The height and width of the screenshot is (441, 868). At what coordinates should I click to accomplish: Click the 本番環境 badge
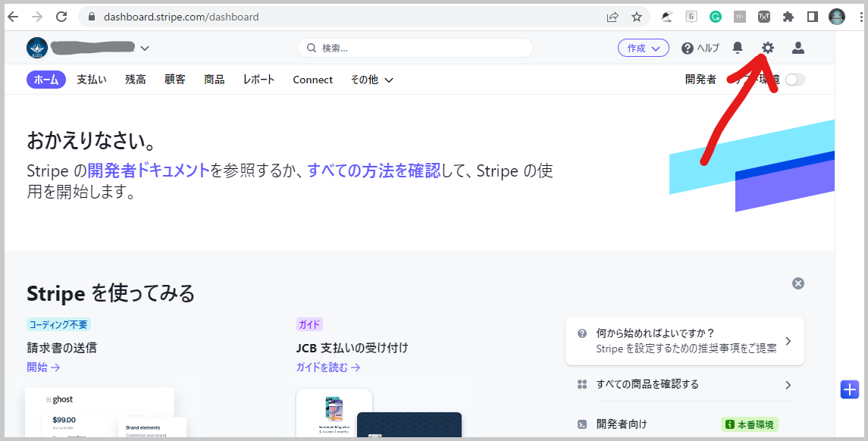(x=750, y=424)
